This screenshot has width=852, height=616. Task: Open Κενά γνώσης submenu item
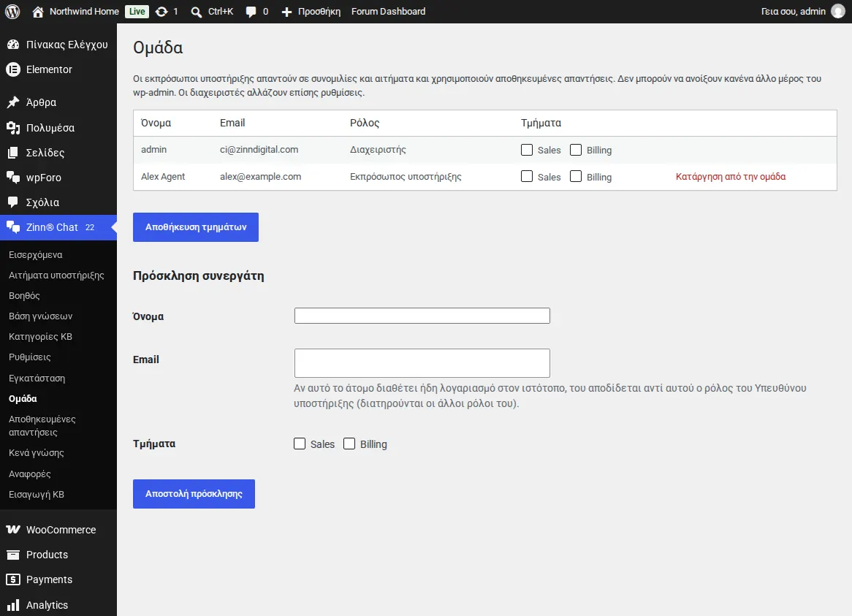37,452
